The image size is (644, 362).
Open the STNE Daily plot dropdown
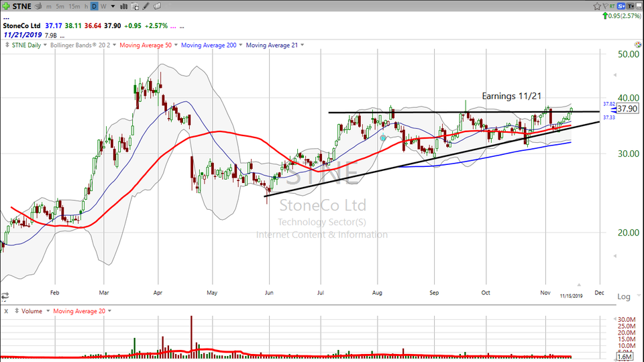point(45,45)
